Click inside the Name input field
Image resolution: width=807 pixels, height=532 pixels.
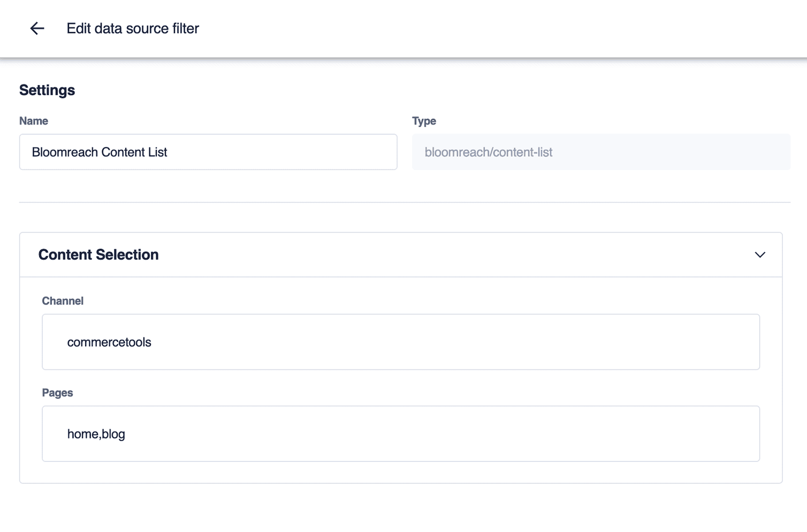(x=208, y=152)
